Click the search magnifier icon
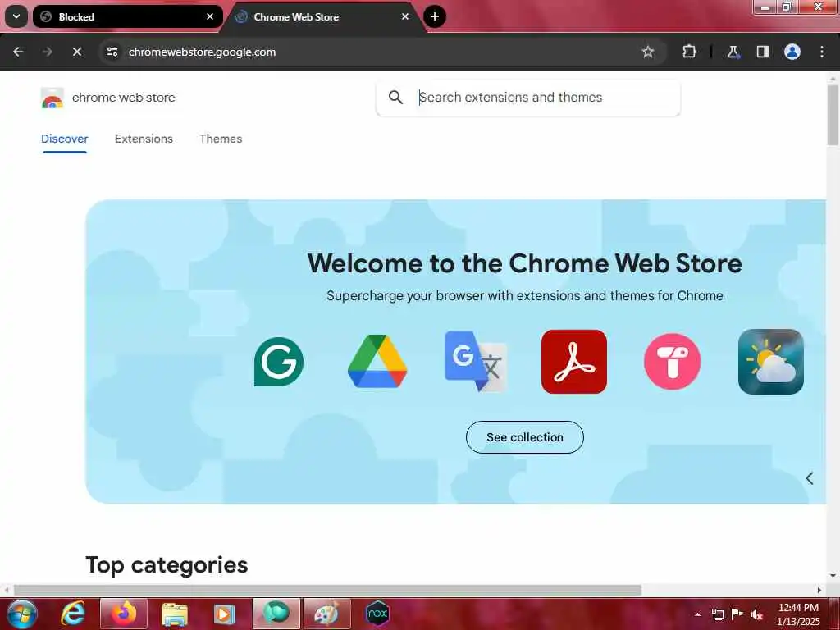The height and width of the screenshot is (630, 840). [x=395, y=98]
